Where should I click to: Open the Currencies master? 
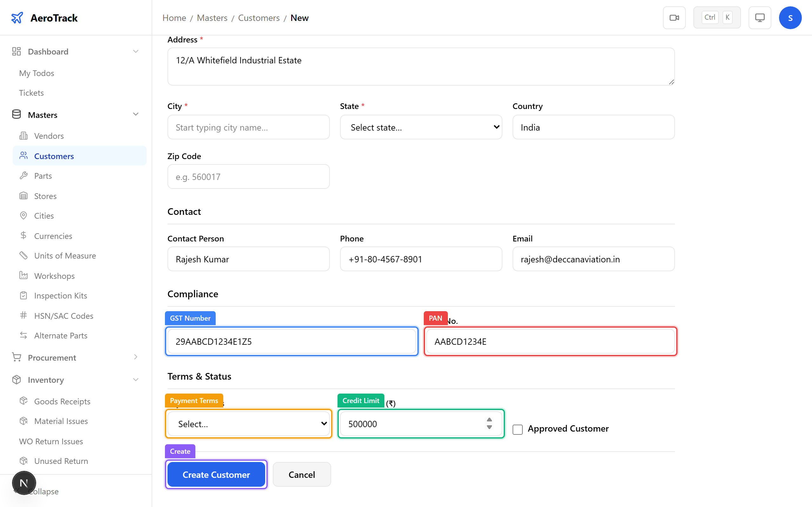(x=53, y=236)
